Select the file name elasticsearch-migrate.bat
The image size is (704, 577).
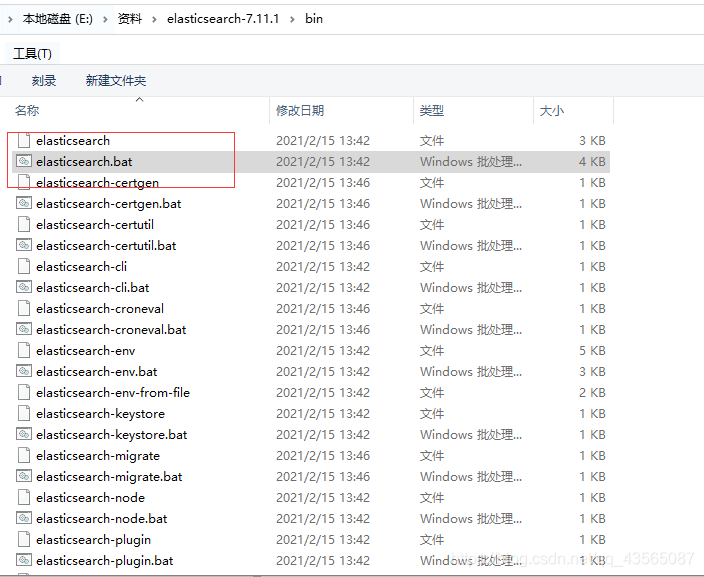tap(109, 477)
